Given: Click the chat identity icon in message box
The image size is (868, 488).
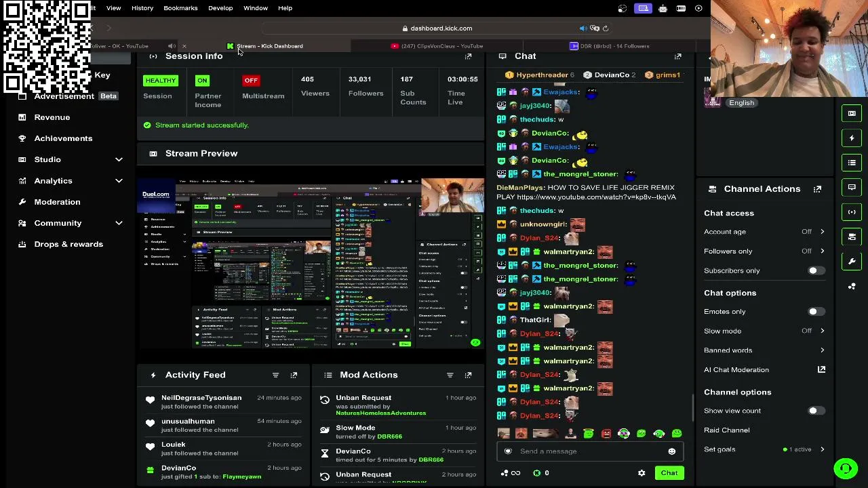Looking at the screenshot, I should 508,451.
